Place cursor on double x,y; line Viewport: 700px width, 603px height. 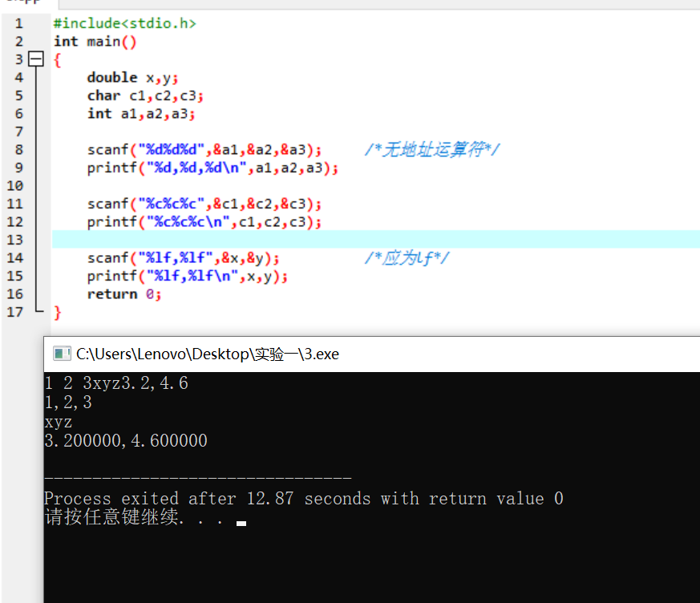[132, 78]
